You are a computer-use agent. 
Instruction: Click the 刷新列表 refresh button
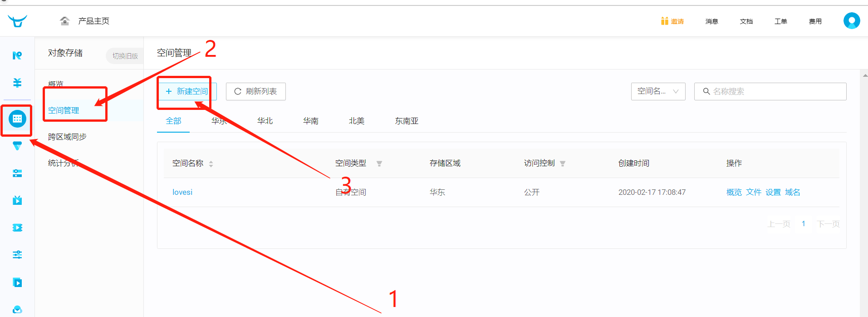(x=256, y=91)
